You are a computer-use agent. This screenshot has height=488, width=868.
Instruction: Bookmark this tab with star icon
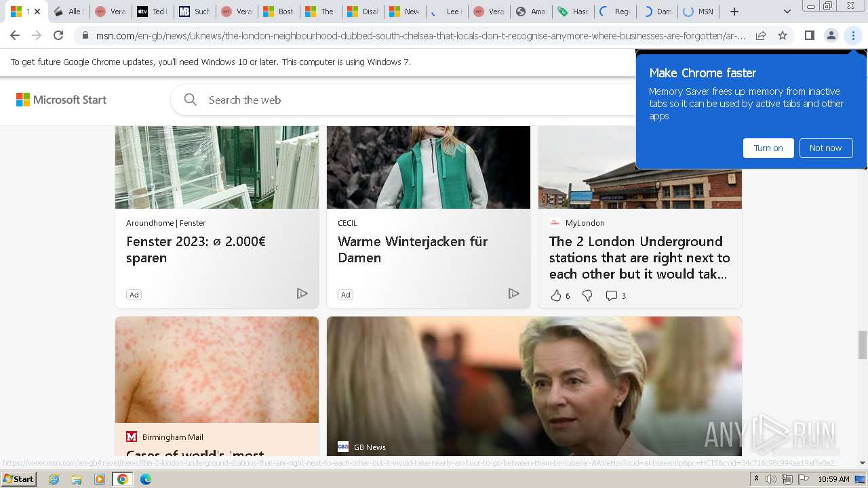pyautogui.click(x=783, y=35)
